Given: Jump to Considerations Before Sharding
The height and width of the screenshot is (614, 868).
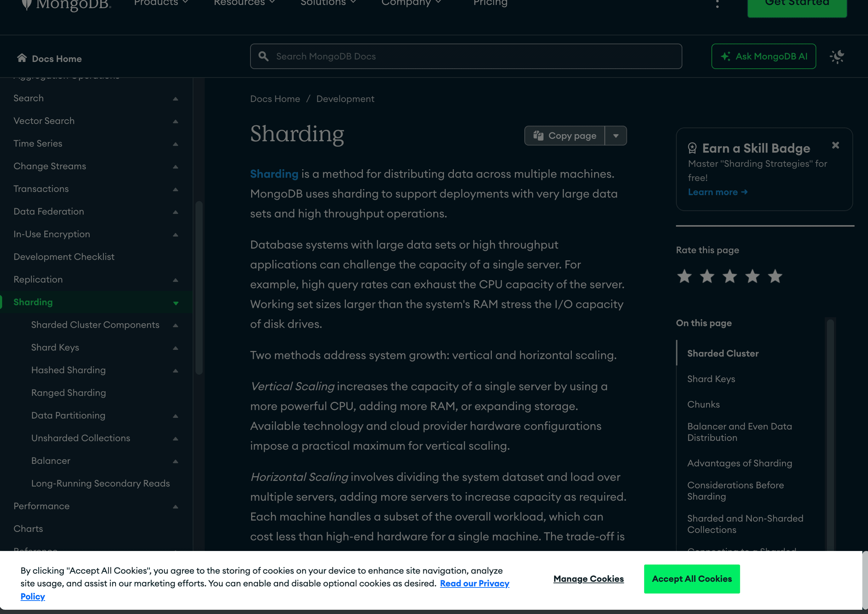Looking at the screenshot, I should tap(735, 491).
